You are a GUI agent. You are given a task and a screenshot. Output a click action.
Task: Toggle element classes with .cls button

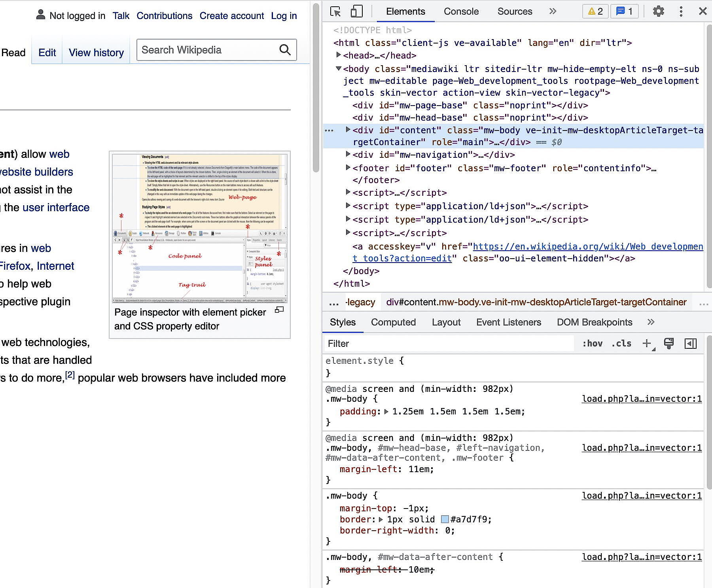[621, 343]
